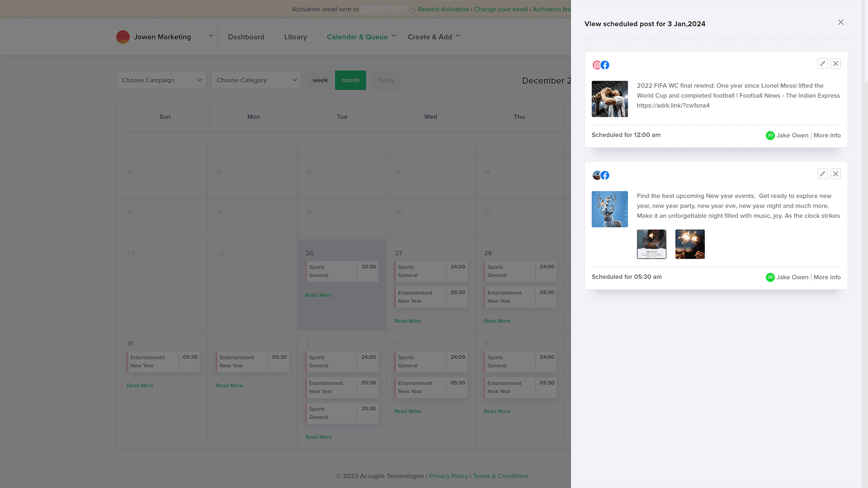This screenshot has width=868, height=488.
Task: Click the Today button
Action: [x=386, y=80]
